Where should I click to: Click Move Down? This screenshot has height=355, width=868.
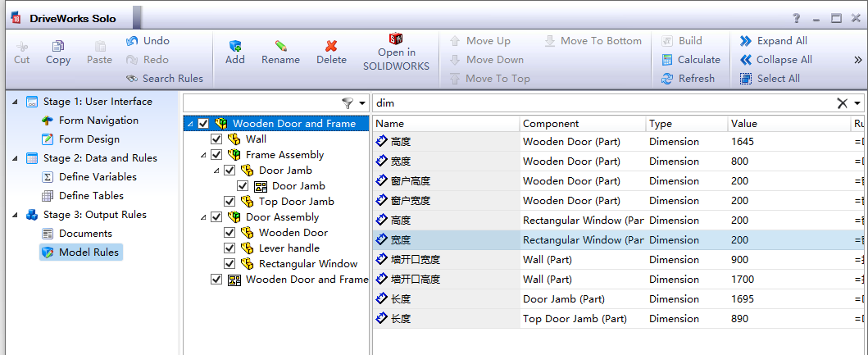tap(486, 60)
